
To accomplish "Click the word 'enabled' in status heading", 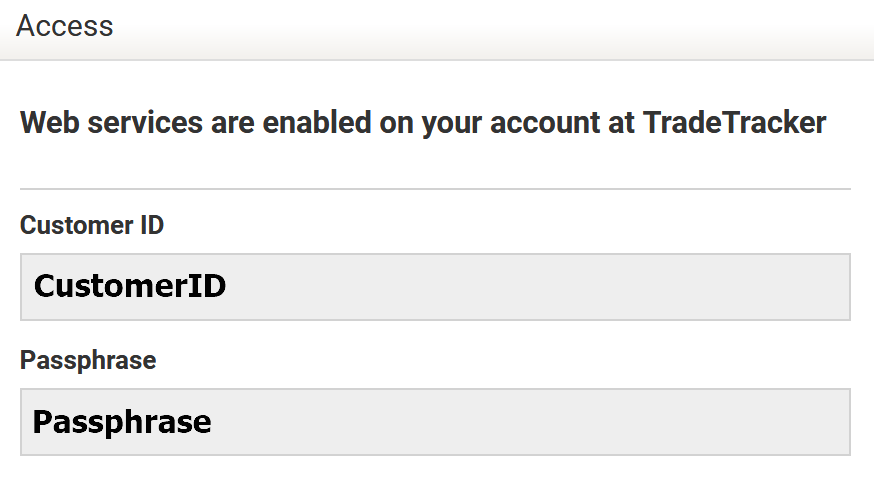I will 317,122.
